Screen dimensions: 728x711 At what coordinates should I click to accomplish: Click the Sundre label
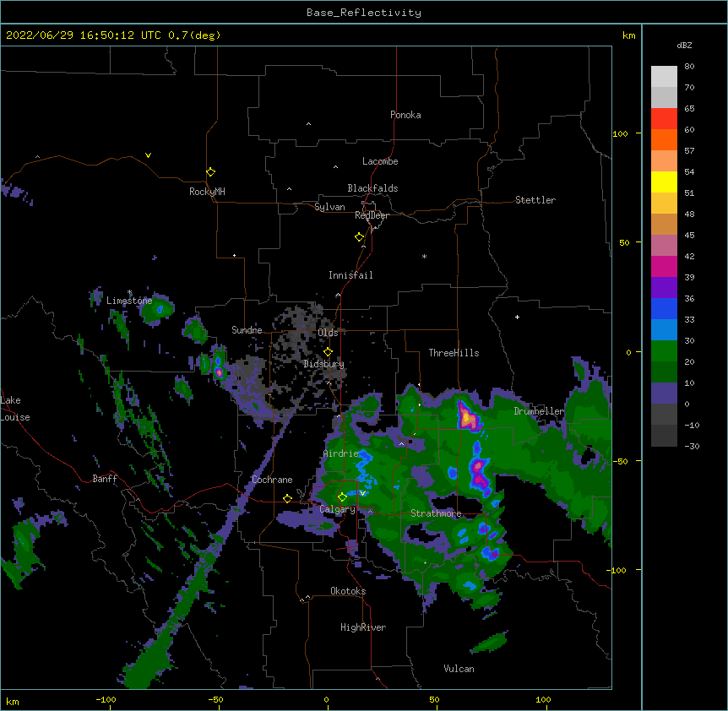point(247,330)
